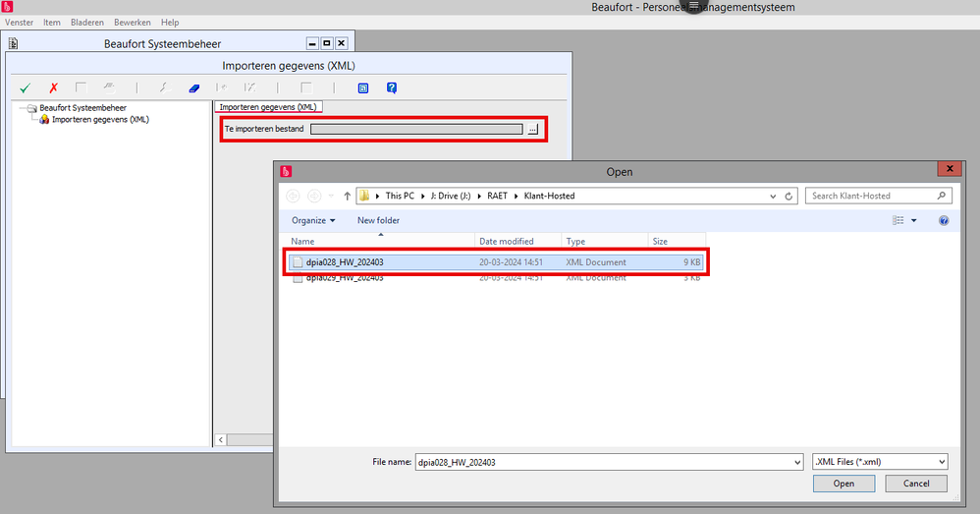Click the dpia028_HW_202403 file icon
The width and height of the screenshot is (980, 514).
tap(298, 262)
